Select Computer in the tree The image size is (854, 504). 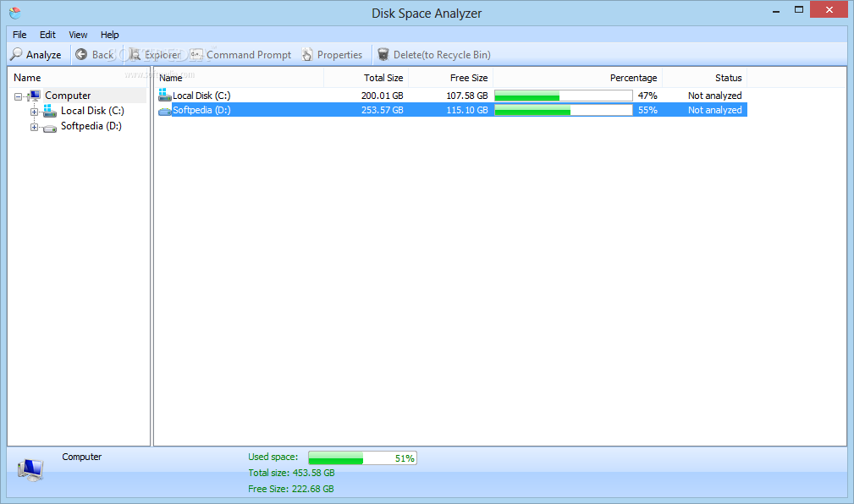pos(68,96)
